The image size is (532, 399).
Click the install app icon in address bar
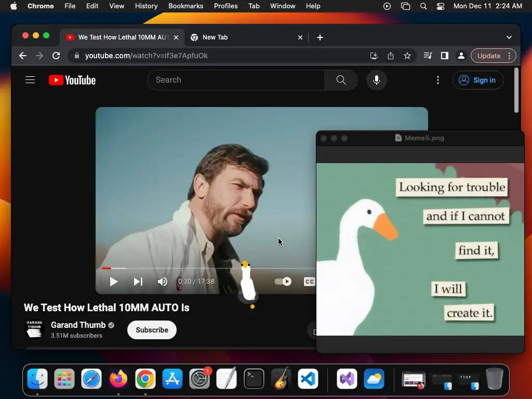point(374,56)
